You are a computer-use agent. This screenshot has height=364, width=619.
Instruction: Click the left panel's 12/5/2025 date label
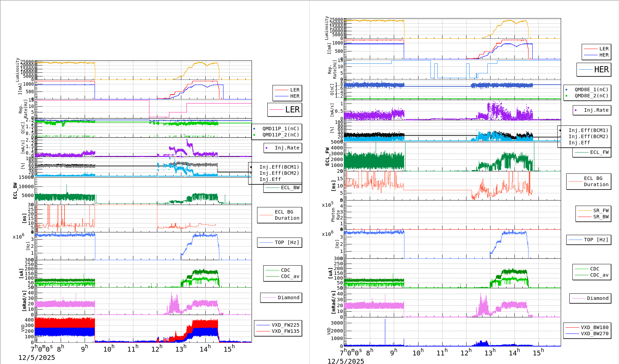37,357
